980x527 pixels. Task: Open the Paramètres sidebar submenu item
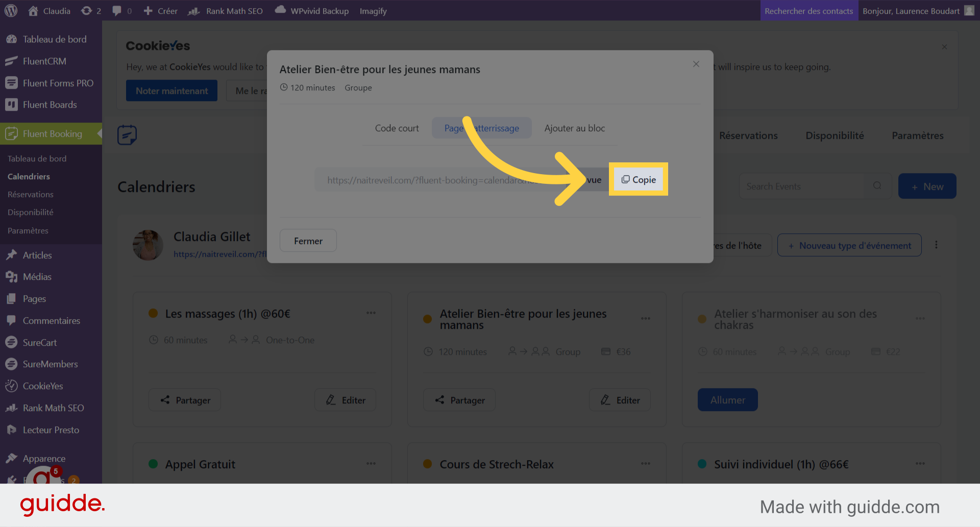pos(28,231)
